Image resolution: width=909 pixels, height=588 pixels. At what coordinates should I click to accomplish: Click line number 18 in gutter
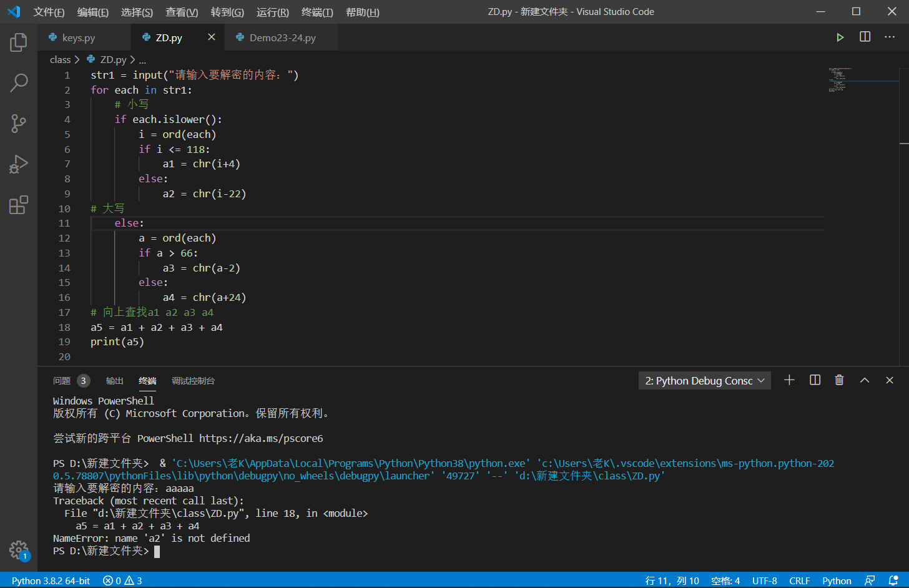point(64,327)
